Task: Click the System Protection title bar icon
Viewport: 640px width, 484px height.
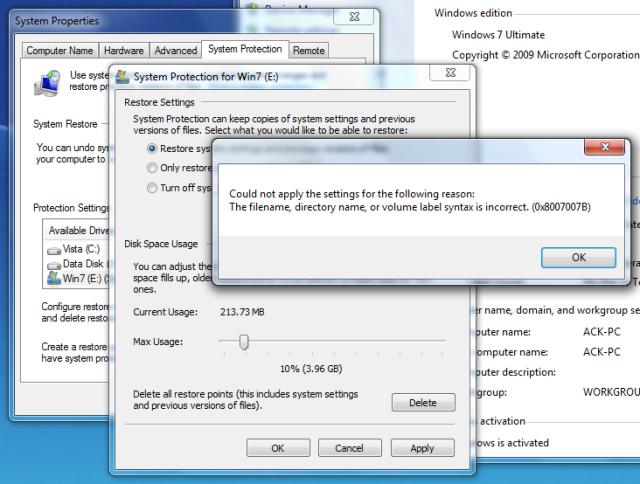Action: tap(122, 77)
